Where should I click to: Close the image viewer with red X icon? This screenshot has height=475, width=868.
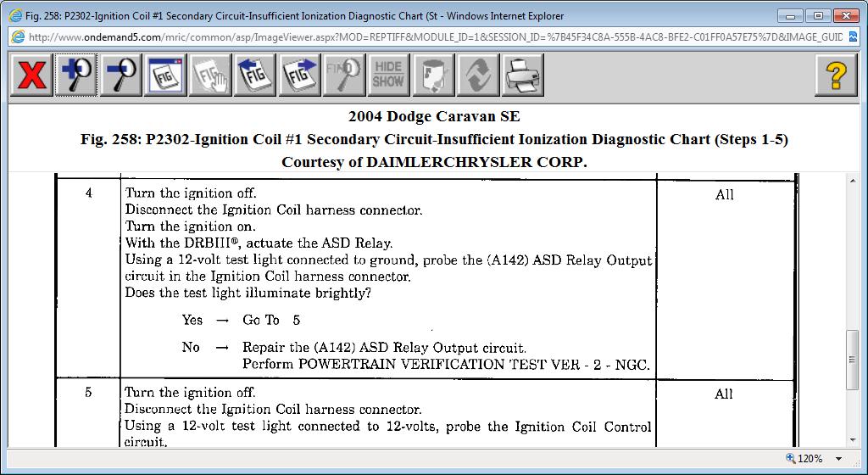tap(31, 75)
